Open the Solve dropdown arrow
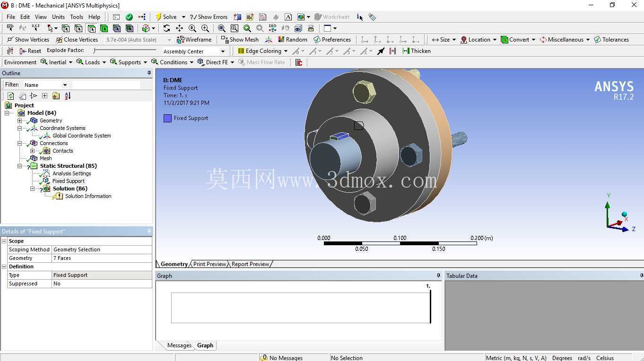The height and width of the screenshot is (361, 644). 183,17
